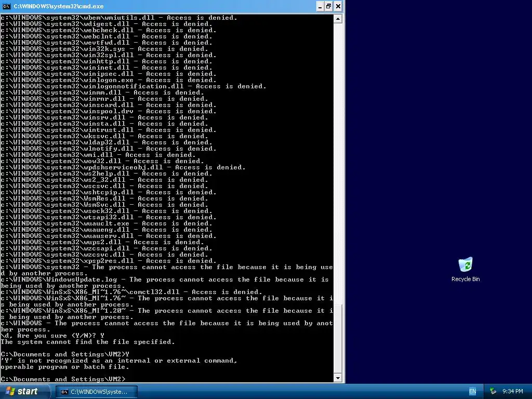The height and width of the screenshot is (399, 532).
Task: Click the scrollbar down arrow in cmd window
Action: [338, 378]
